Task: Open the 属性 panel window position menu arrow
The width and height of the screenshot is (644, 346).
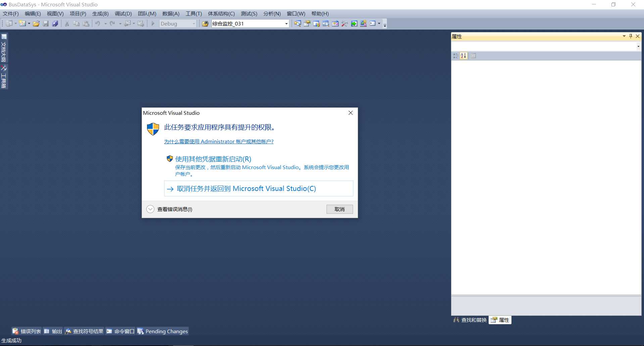Action: tap(624, 36)
